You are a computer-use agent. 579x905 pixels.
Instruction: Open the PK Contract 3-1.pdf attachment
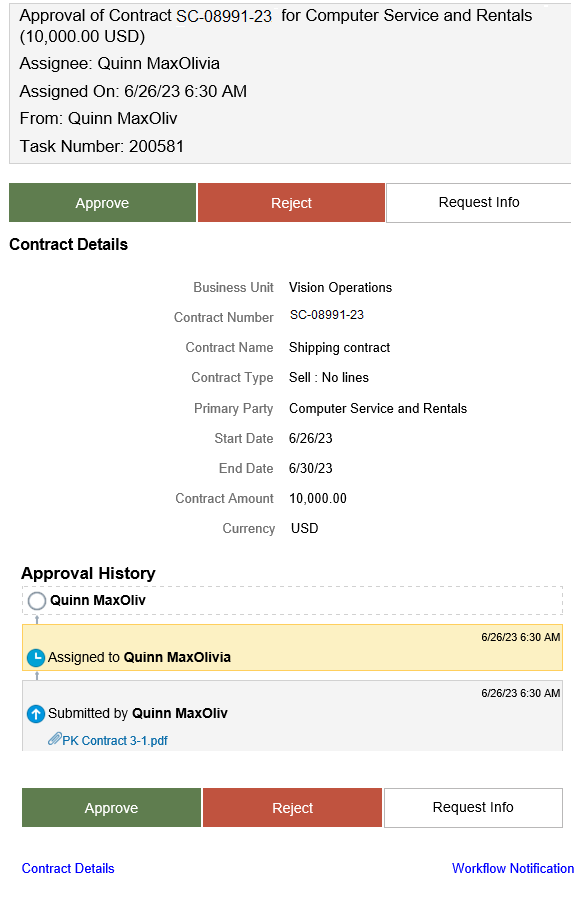(115, 741)
